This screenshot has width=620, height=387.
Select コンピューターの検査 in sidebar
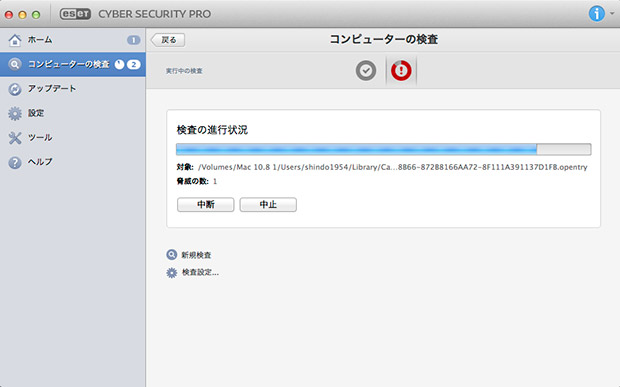tap(73, 64)
